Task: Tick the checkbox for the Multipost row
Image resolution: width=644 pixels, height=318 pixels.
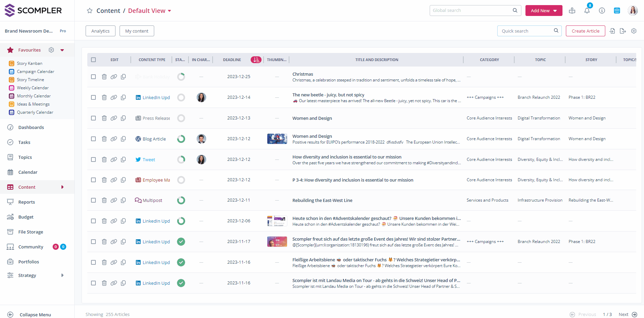Action: 93,200
